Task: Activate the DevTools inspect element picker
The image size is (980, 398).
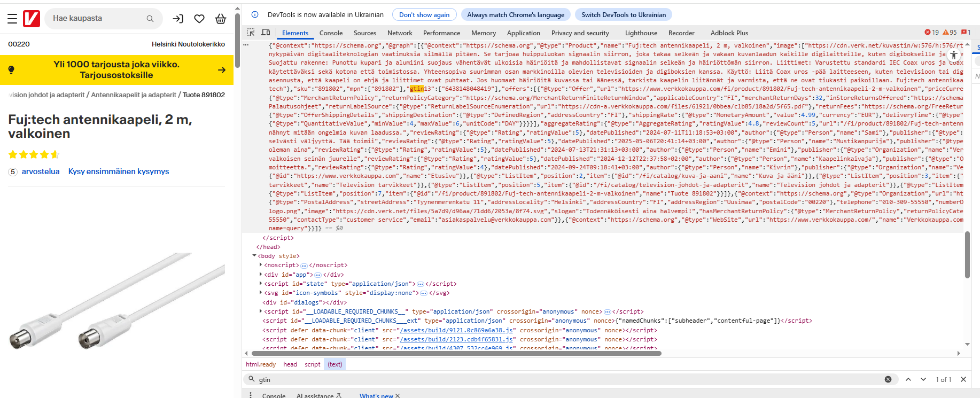Action: pos(251,33)
